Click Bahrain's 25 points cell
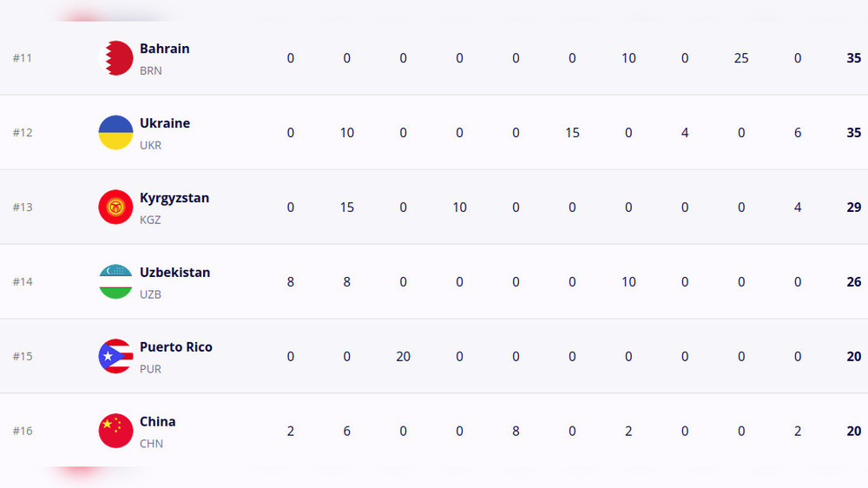Viewport: 868px width, 488px height. (740, 58)
